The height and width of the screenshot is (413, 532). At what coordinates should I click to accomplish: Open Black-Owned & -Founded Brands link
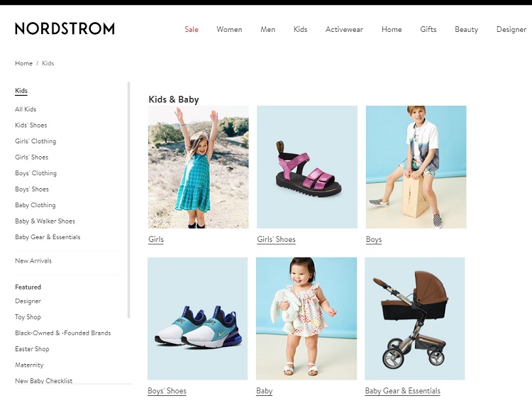click(62, 333)
